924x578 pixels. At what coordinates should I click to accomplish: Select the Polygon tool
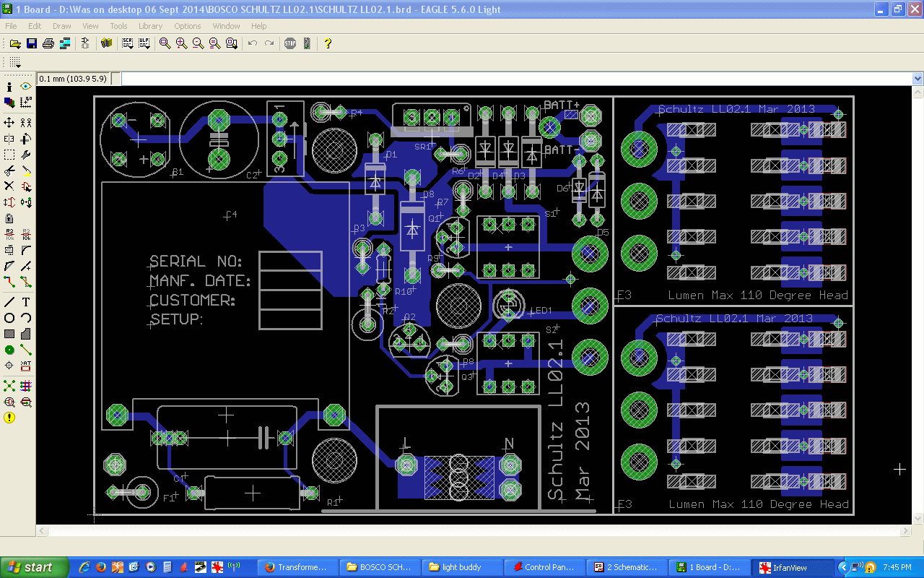click(x=26, y=334)
